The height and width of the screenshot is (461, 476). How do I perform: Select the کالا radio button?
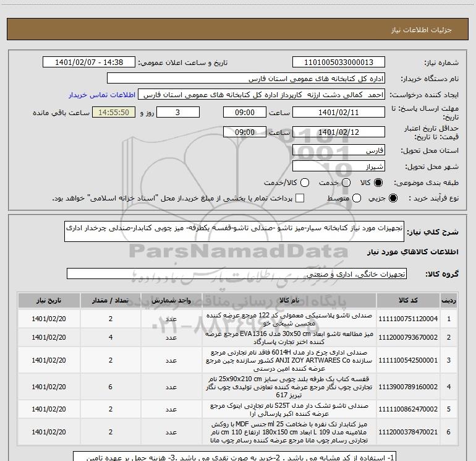click(x=378, y=183)
